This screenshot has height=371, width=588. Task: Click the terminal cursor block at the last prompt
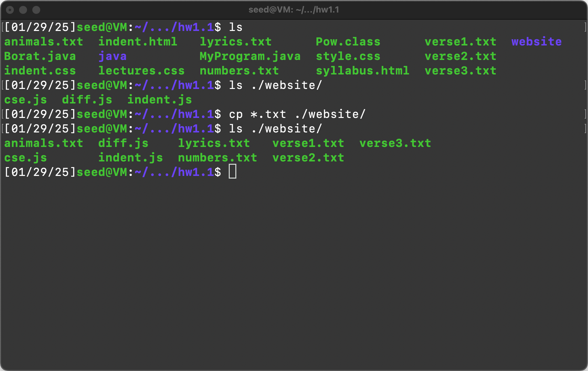pos(232,172)
